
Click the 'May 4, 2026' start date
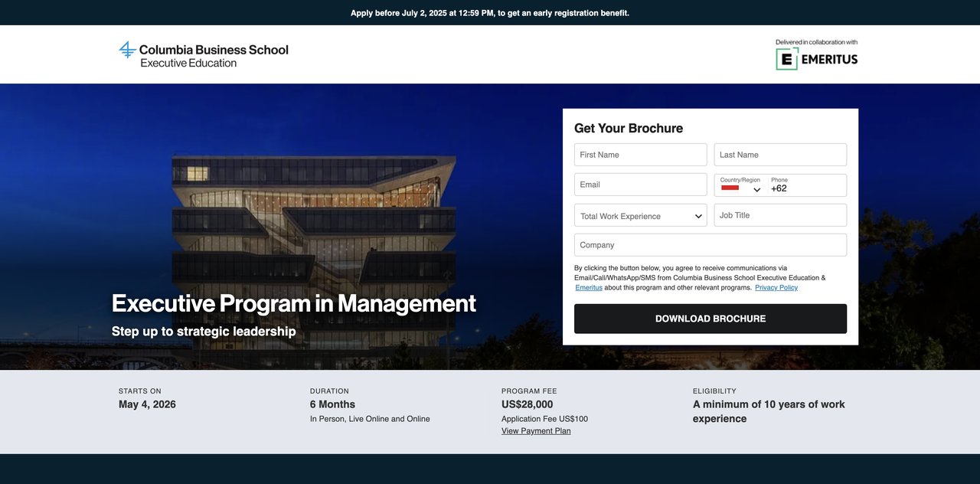click(147, 404)
